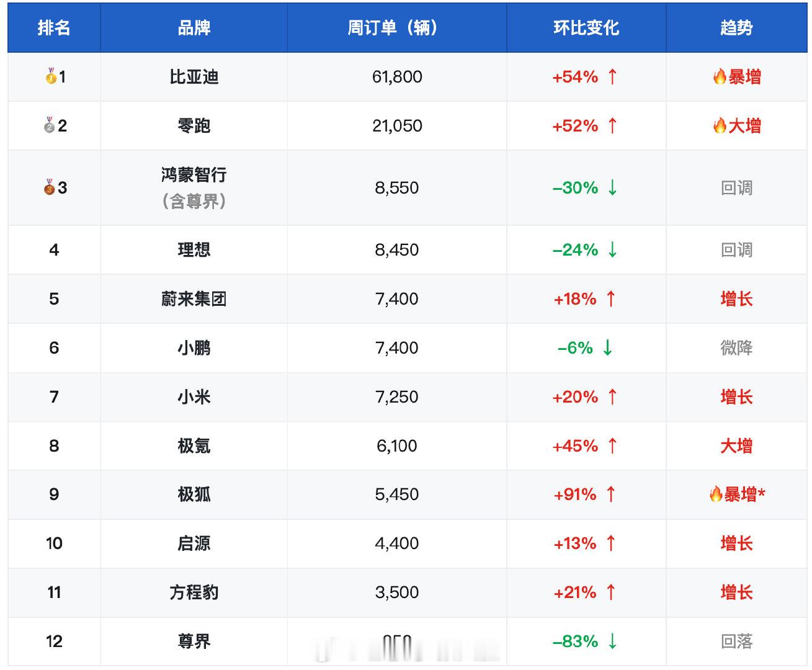Click the red up arrow after +18%
812x670 pixels.
coord(610,298)
